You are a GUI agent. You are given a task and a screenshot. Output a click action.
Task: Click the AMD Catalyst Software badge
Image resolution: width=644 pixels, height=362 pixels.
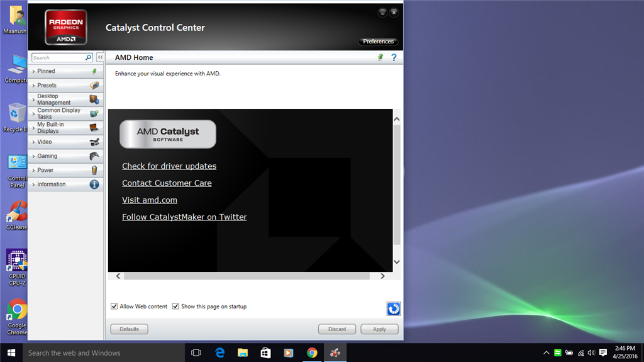(x=167, y=134)
